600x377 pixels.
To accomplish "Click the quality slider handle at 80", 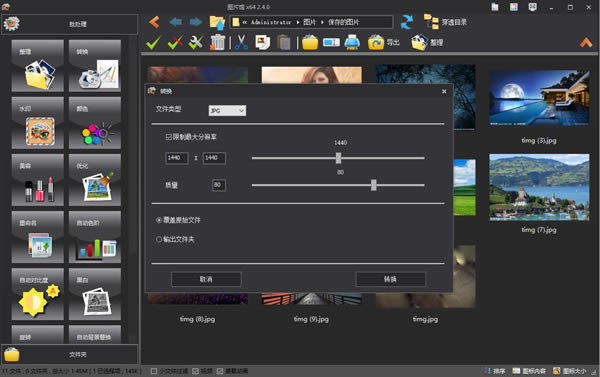I will click(373, 185).
